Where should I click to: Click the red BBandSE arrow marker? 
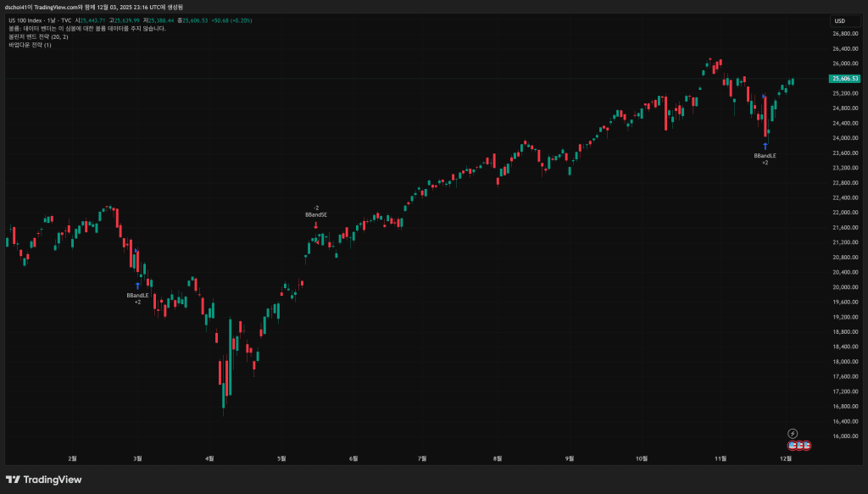click(x=315, y=225)
